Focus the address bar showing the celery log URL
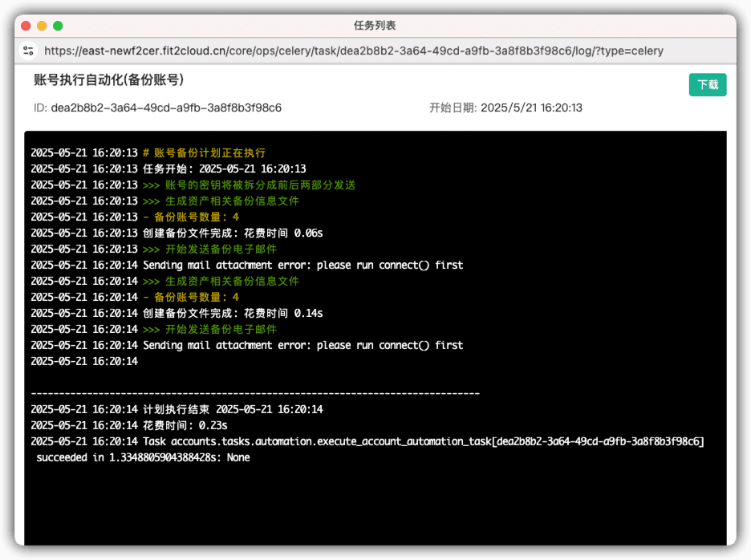This screenshot has height=560, width=751. [x=354, y=51]
